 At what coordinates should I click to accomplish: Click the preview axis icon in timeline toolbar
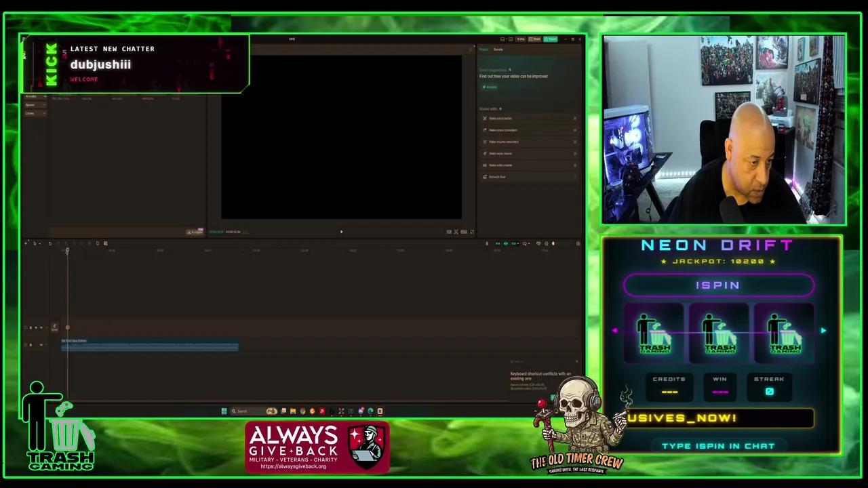pyautogui.click(x=525, y=243)
